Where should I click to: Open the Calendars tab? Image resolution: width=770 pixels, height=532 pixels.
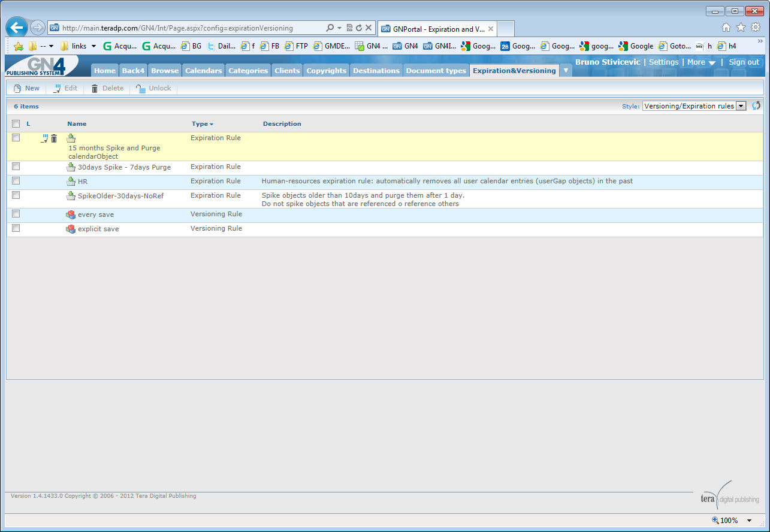203,71
